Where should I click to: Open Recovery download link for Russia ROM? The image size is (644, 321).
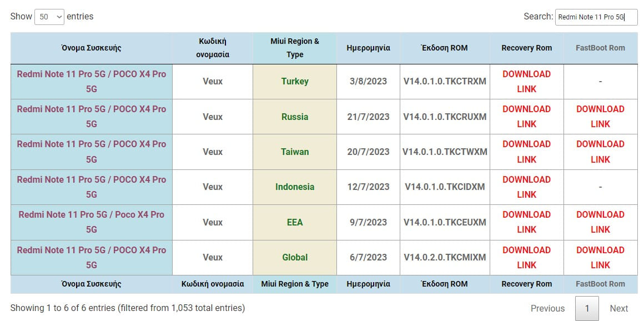tap(526, 117)
